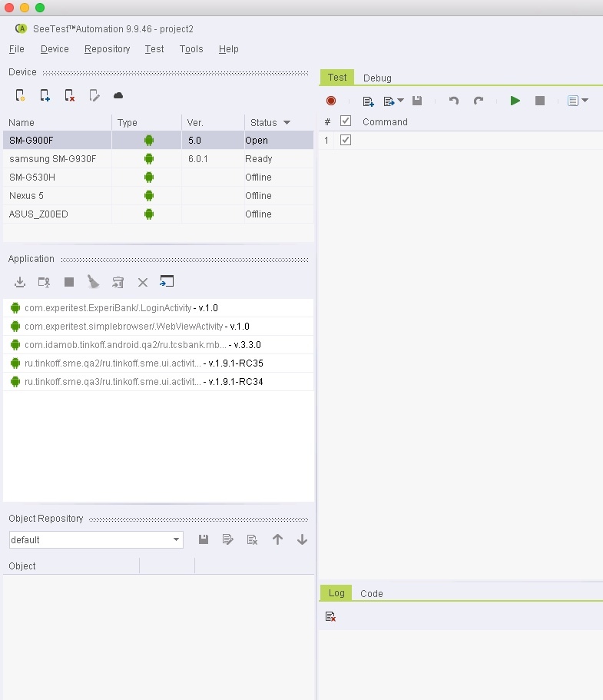Click the cloud device icon

(118, 95)
